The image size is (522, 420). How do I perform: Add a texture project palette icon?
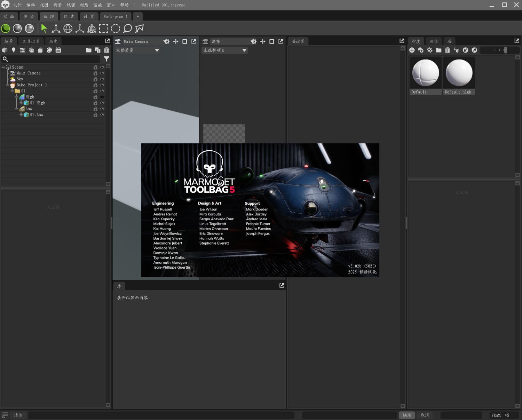click(49, 50)
